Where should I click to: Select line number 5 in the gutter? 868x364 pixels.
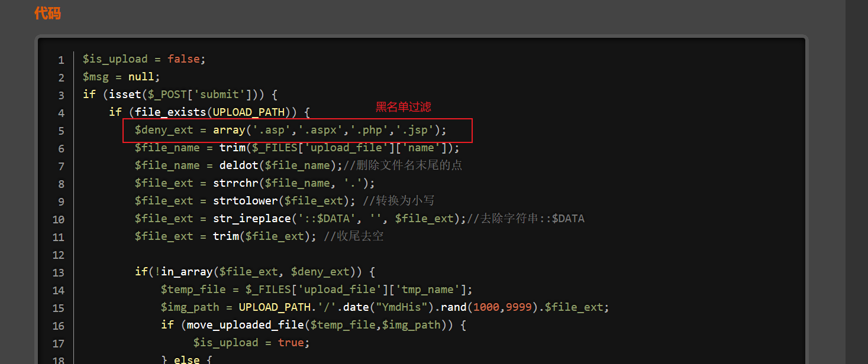coord(62,131)
